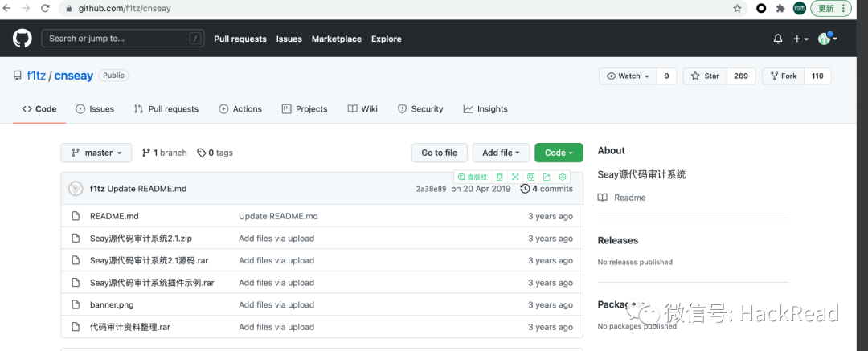The height and width of the screenshot is (351, 868).
Task: Reload the page with the refresh icon
Action: (x=45, y=8)
